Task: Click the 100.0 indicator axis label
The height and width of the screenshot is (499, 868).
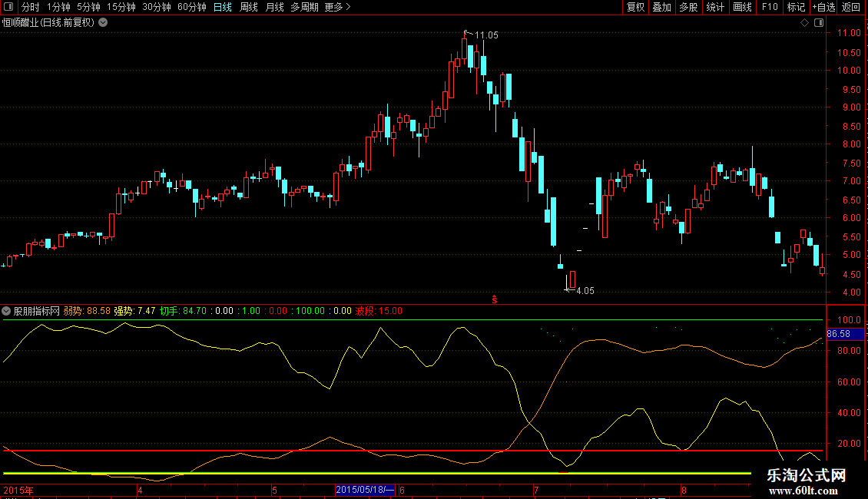Action: [849, 320]
